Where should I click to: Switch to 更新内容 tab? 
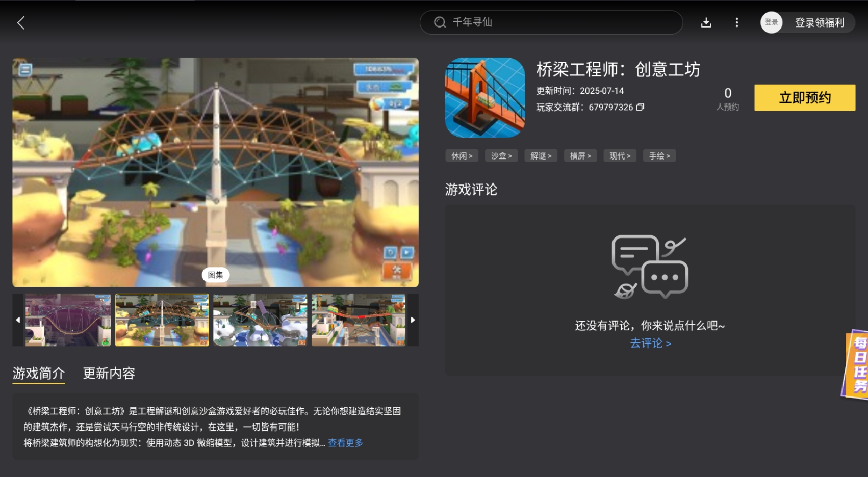[109, 374]
